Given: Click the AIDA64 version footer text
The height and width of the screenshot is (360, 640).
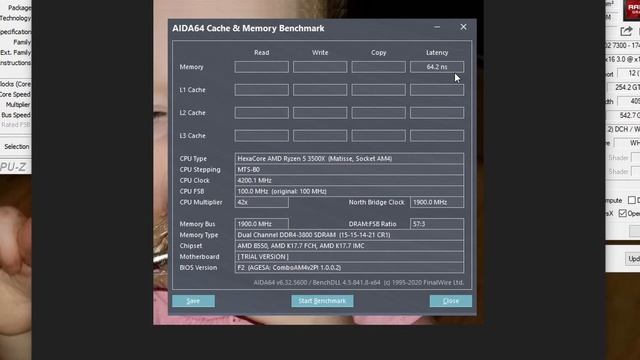Looking at the screenshot, I should coord(358,282).
